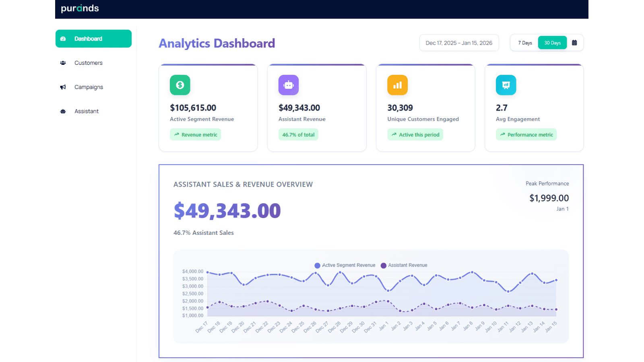Click the 2.7 Avg Engagement value
644x362 pixels.
click(x=502, y=108)
